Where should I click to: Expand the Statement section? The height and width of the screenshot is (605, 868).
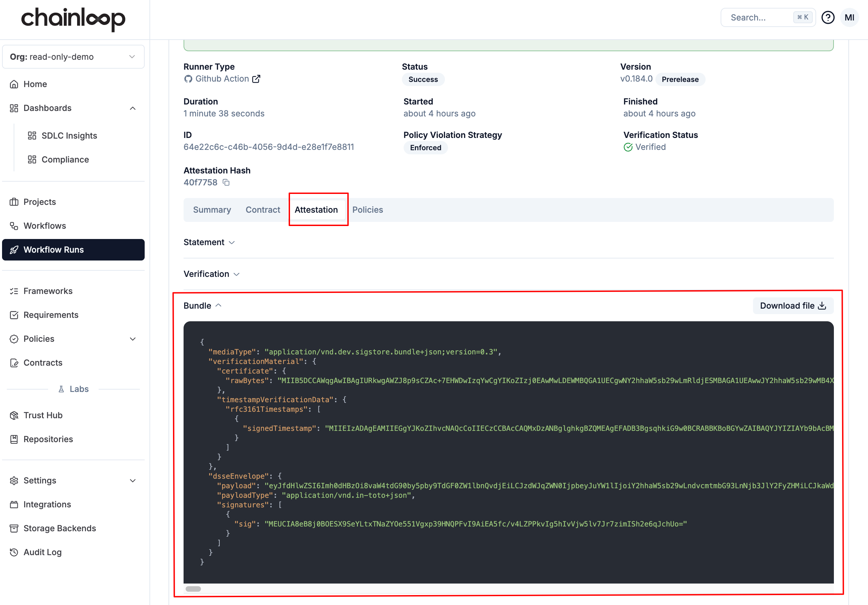tap(209, 242)
